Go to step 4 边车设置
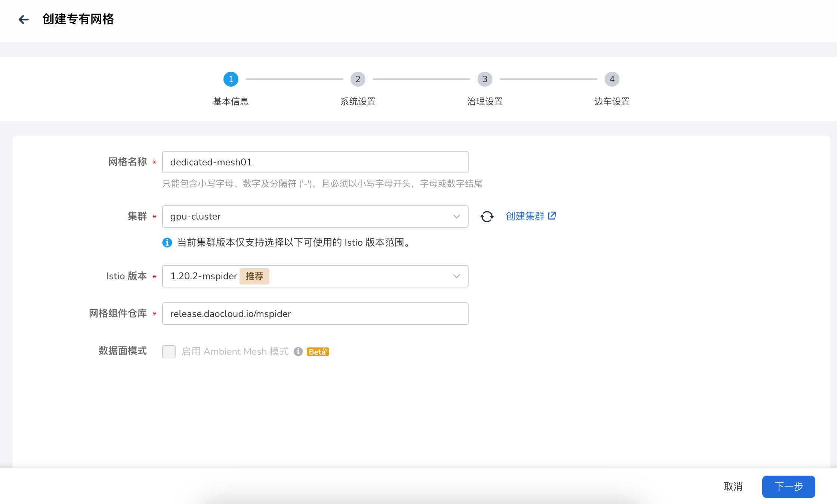 [x=612, y=79]
